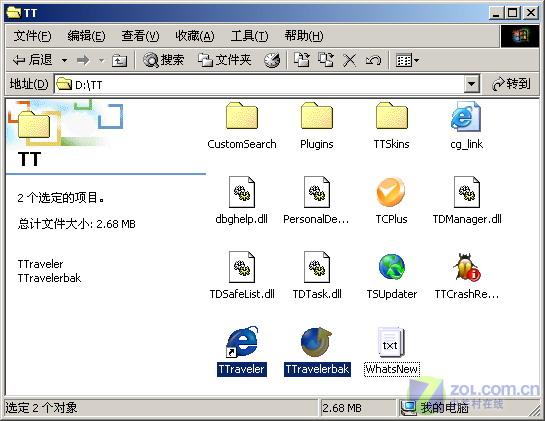This screenshot has width=545, height=421.
Task: Select the TTravelerbak application icon
Action: (317, 342)
